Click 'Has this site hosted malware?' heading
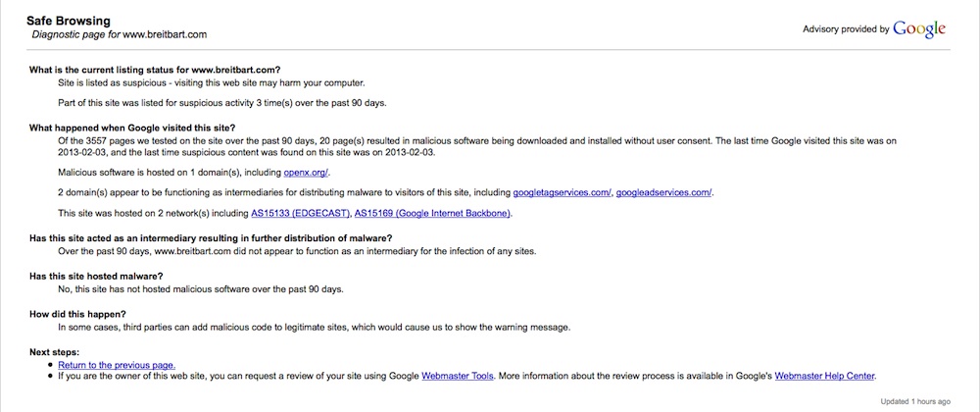This screenshot has width=980, height=412. coord(96,276)
